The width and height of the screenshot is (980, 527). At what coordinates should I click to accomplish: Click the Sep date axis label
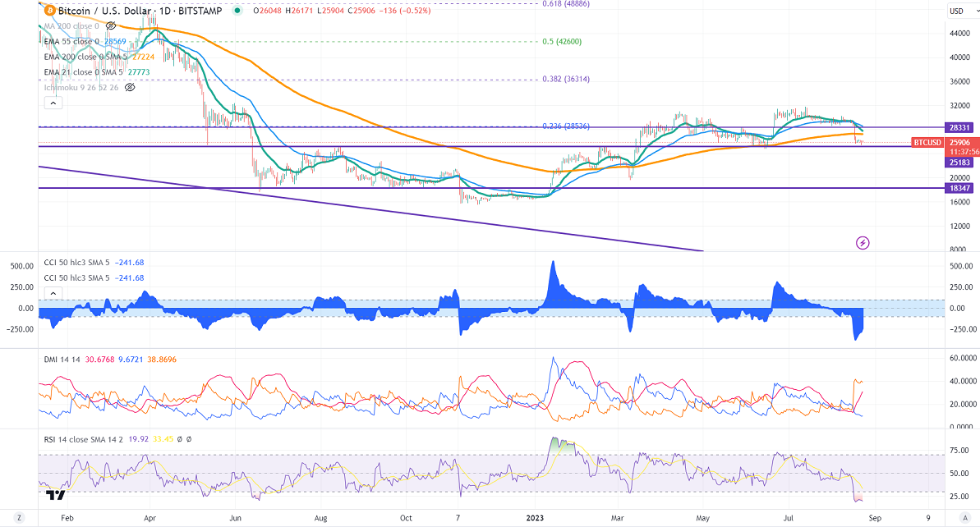click(x=875, y=518)
